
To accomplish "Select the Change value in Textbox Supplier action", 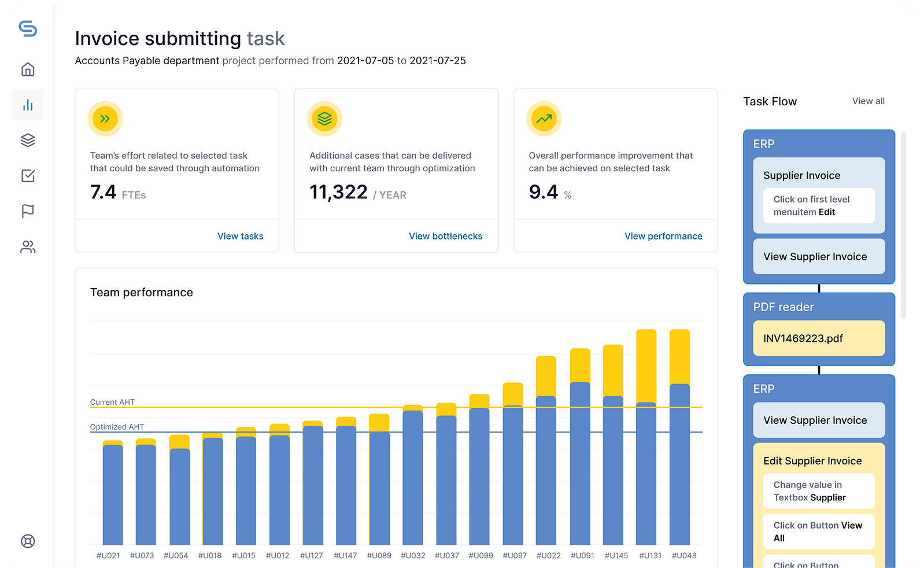I will (818, 491).
